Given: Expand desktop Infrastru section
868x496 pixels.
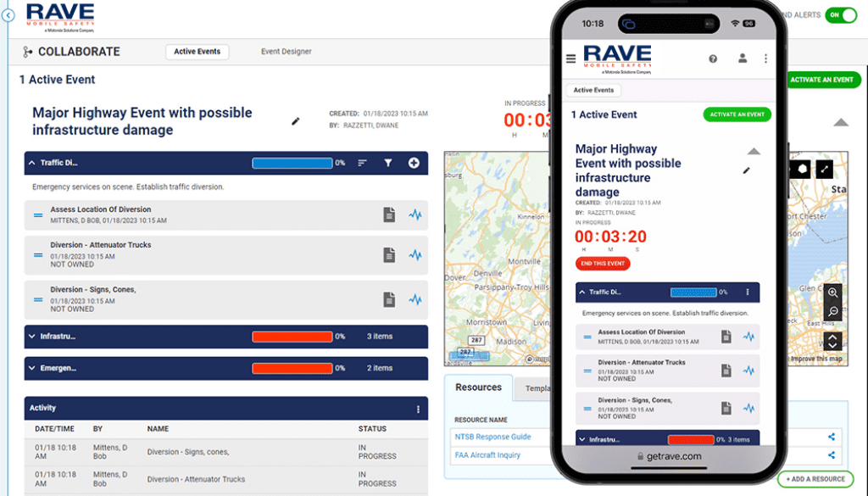Looking at the screenshot, I should point(31,336).
